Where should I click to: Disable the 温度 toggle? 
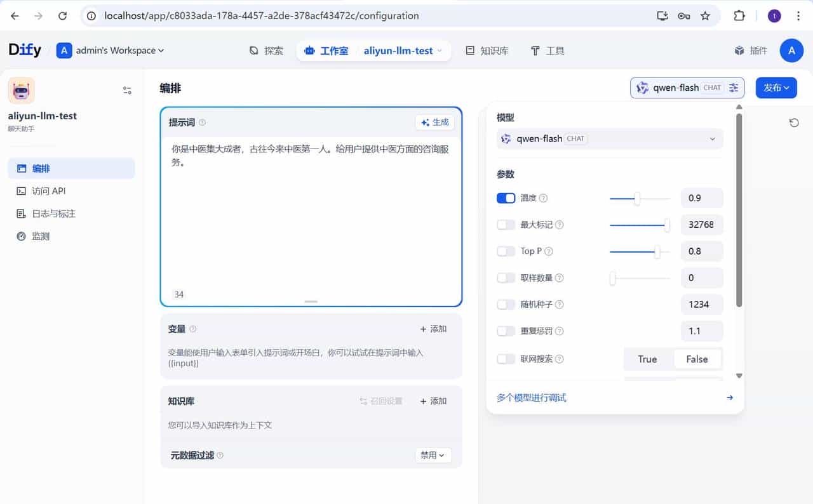tap(506, 198)
